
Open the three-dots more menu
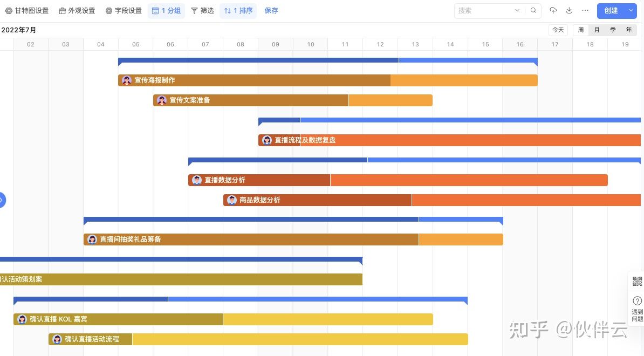point(585,11)
